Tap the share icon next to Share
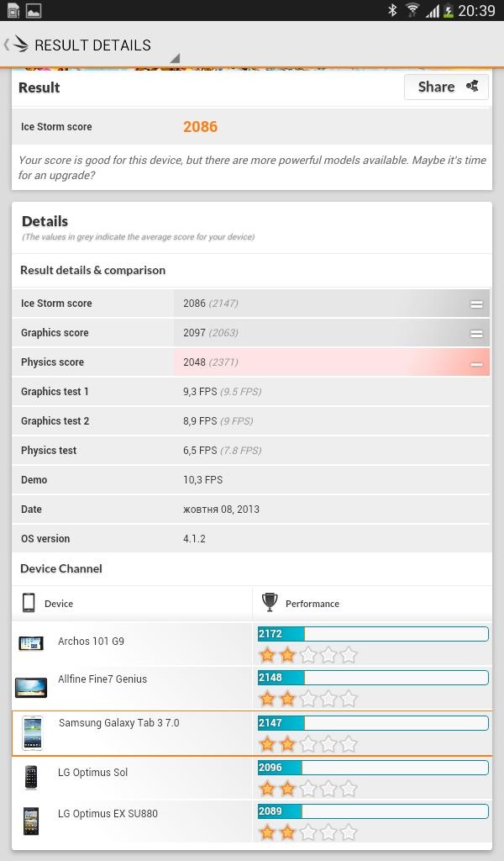This screenshot has width=504, height=861. [472, 86]
